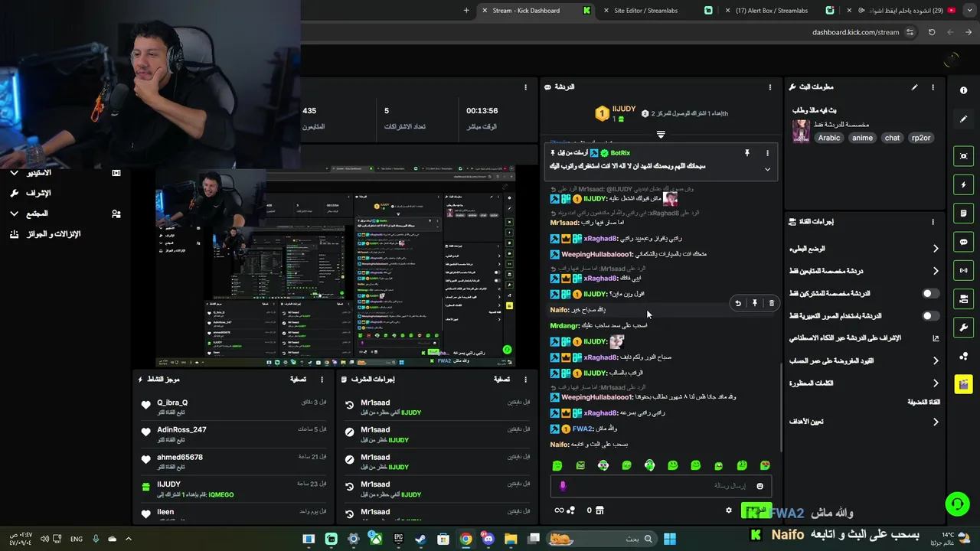Expand slow mode settings
Image resolution: width=980 pixels, height=551 pixels.
(x=935, y=249)
